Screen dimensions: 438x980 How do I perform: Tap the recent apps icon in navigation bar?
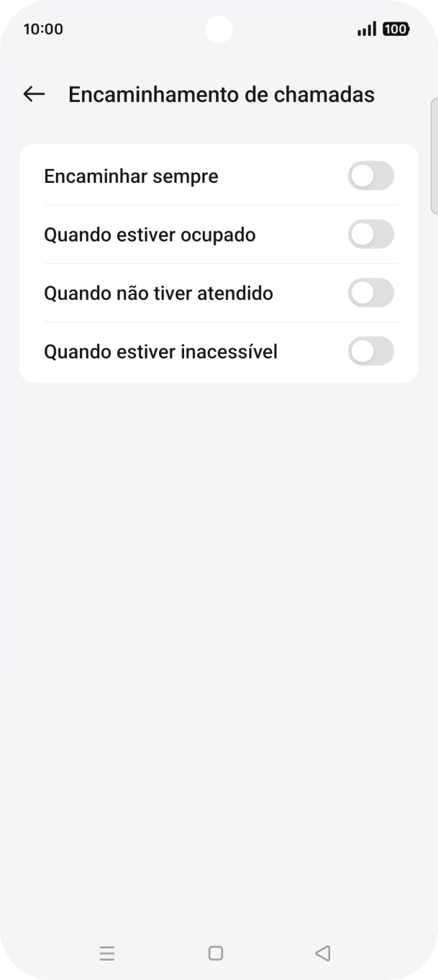coord(107,953)
